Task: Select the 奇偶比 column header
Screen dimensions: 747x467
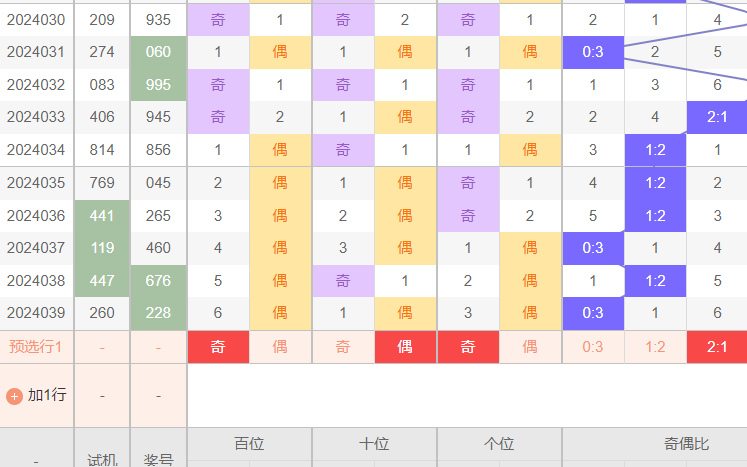Action: coord(685,442)
